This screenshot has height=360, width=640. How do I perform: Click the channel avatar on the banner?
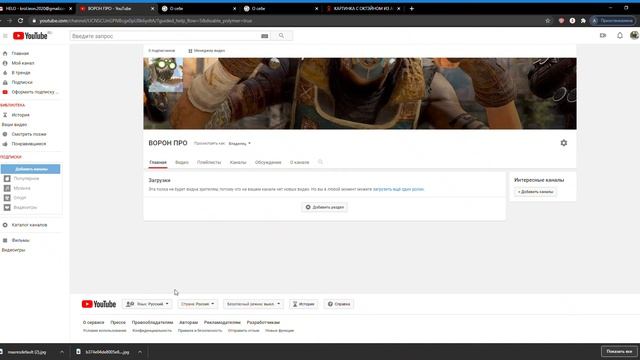[x=166, y=75]
